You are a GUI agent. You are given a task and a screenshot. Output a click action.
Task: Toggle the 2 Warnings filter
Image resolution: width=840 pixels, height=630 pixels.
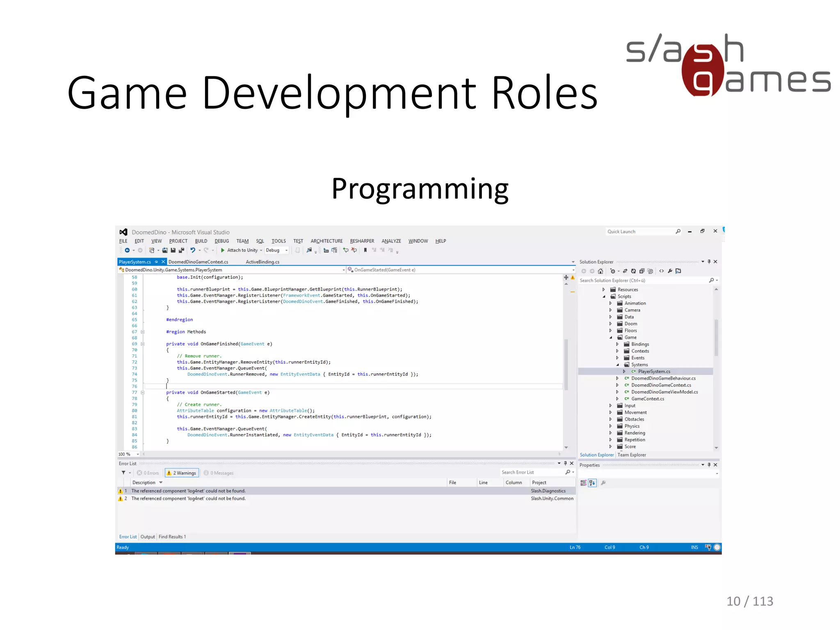(181, 473)
